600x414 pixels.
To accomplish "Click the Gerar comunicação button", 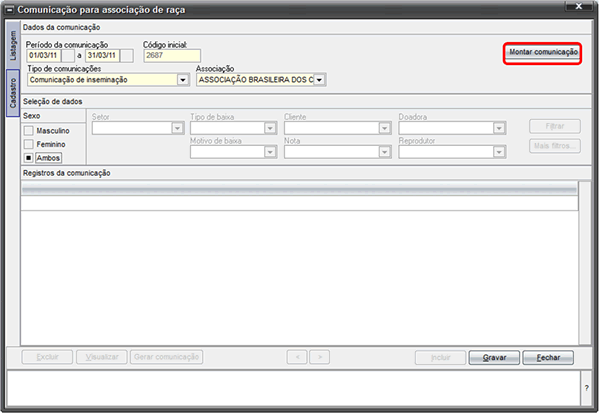I will coord(166,357).
